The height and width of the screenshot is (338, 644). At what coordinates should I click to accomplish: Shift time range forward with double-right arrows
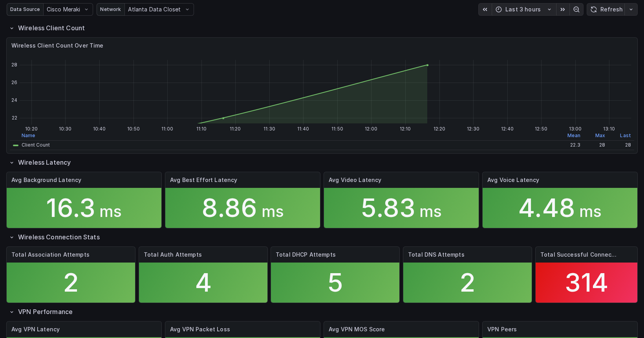coord(563,9)
